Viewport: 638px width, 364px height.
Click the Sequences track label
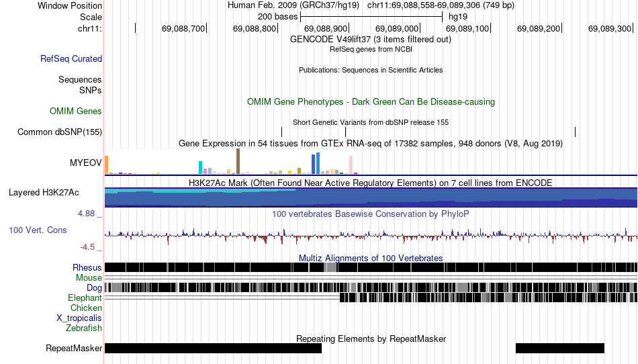pos(80,79)
